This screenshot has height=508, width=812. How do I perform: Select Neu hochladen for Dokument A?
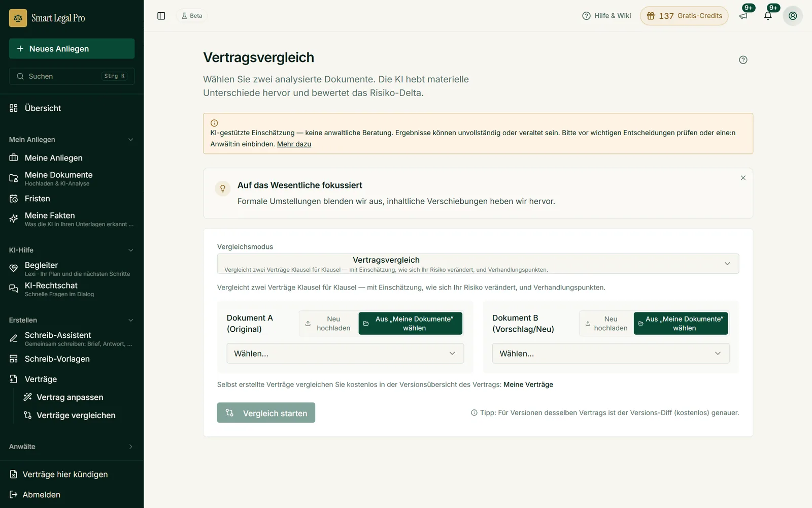point(328,324)
